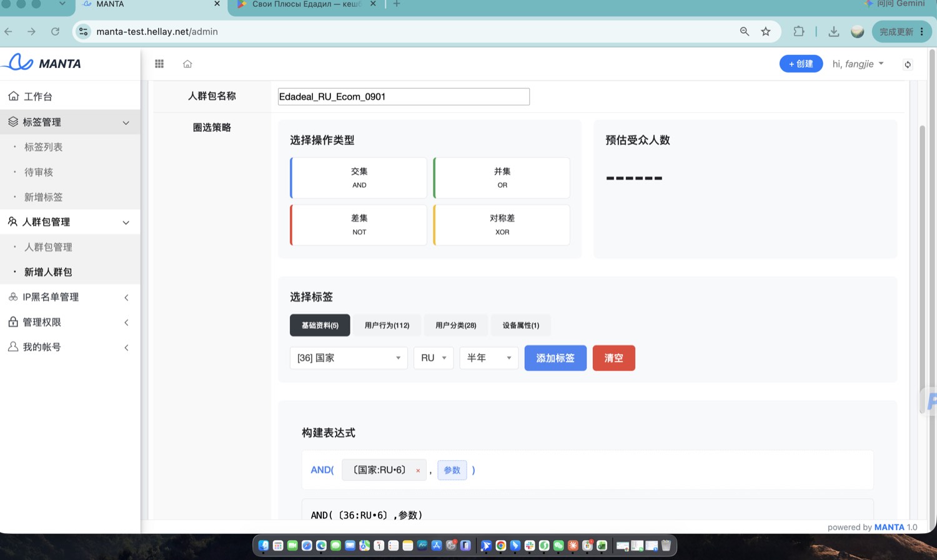Select the 对称差 XOR operation type
Viewport: 937px width, 560px height.
[x=502, y=225]
